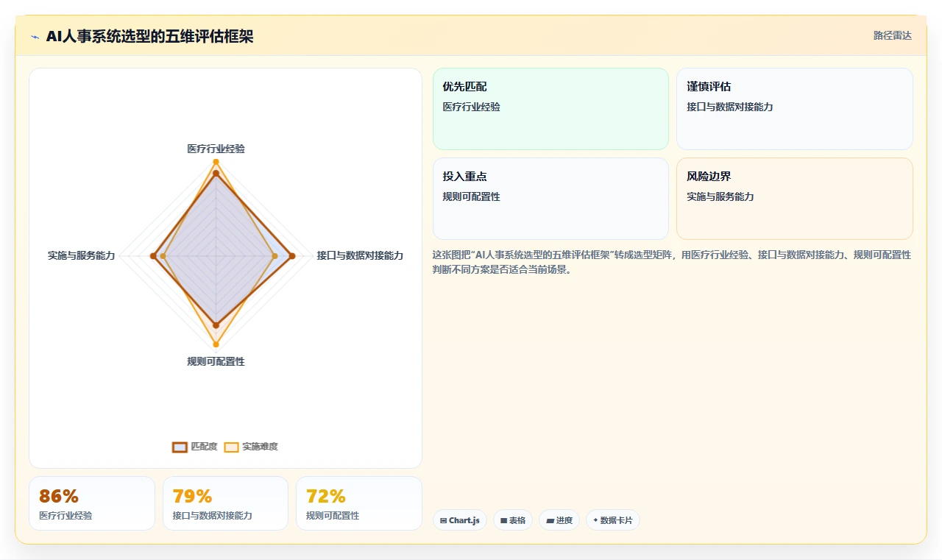Click the 规则可配置性 radar axis label
Viewport: 942px width, 560px height.
pos(216,361)
